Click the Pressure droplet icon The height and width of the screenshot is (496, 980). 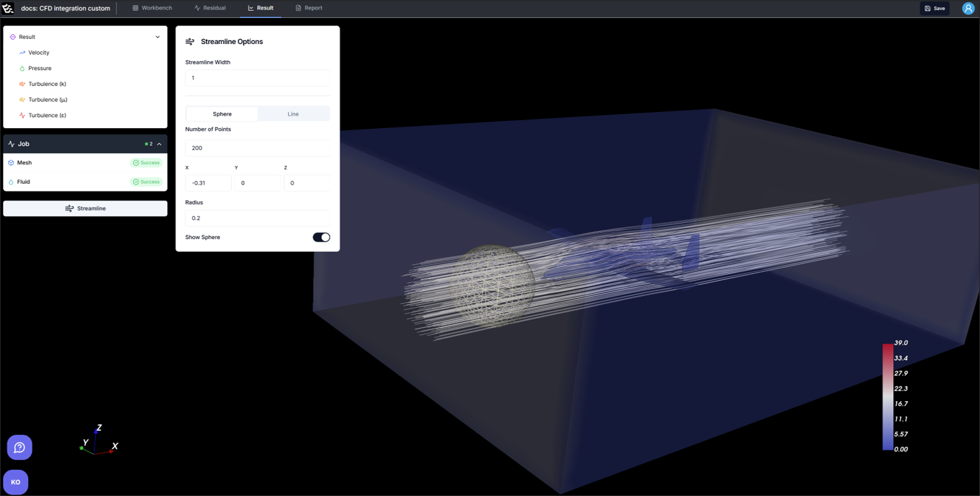(x=22, y=68)
